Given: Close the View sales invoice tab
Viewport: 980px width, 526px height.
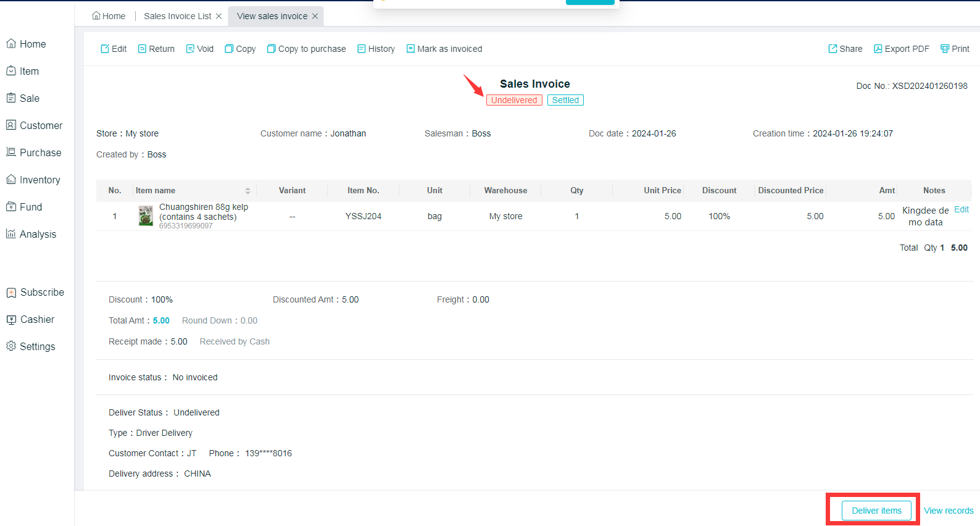Looking at the screenshot, I should click(x=315, y=16).
